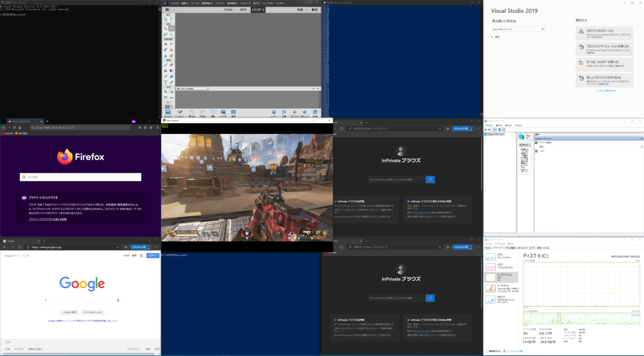This screenshot has width=644, height=356.
Task: Select the Eraser tool in Photoshop Elements
Action: [x=172, y=64]
